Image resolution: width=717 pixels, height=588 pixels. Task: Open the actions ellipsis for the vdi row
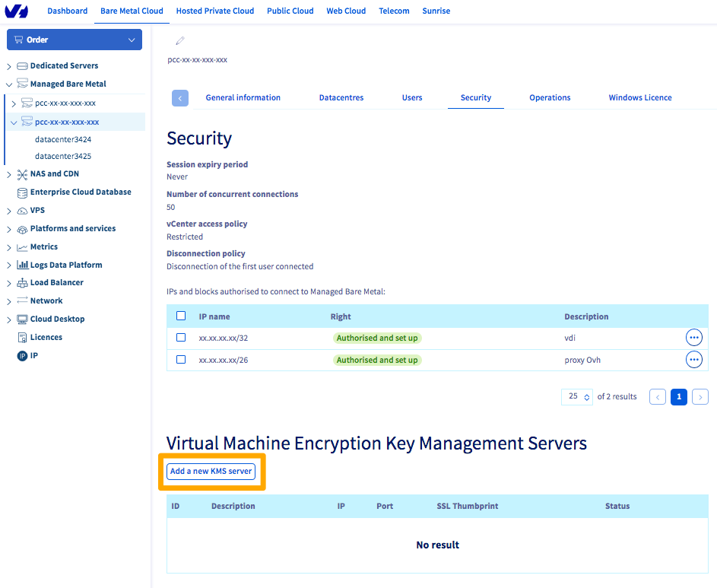(x=693, y=337)
